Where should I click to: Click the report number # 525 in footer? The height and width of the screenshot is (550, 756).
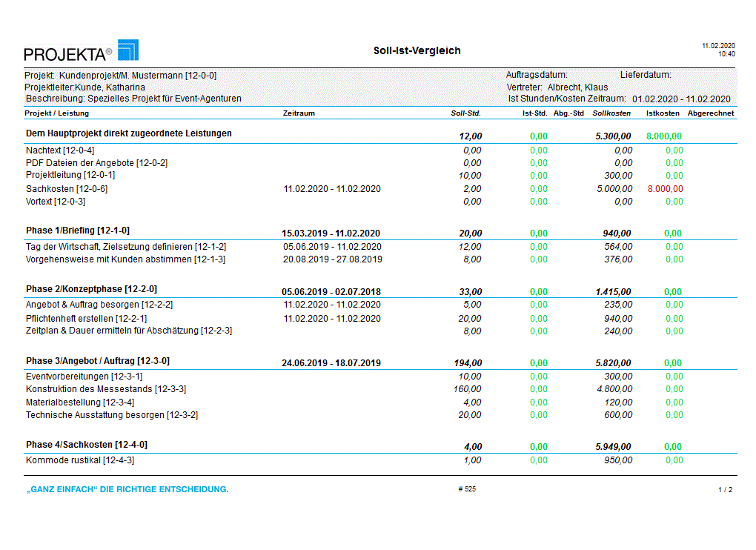click(x=467, y=489)
